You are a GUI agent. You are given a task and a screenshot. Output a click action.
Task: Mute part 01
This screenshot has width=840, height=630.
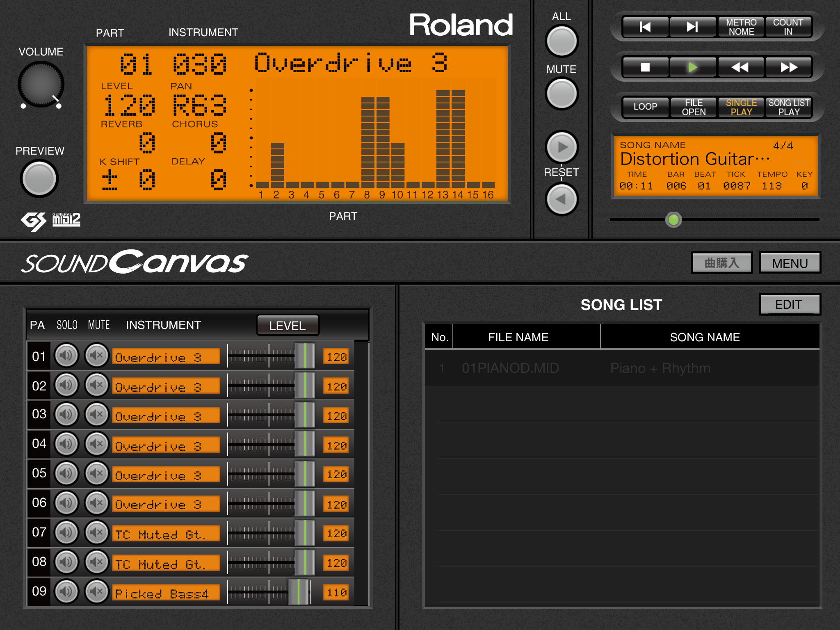coord(97,356)
